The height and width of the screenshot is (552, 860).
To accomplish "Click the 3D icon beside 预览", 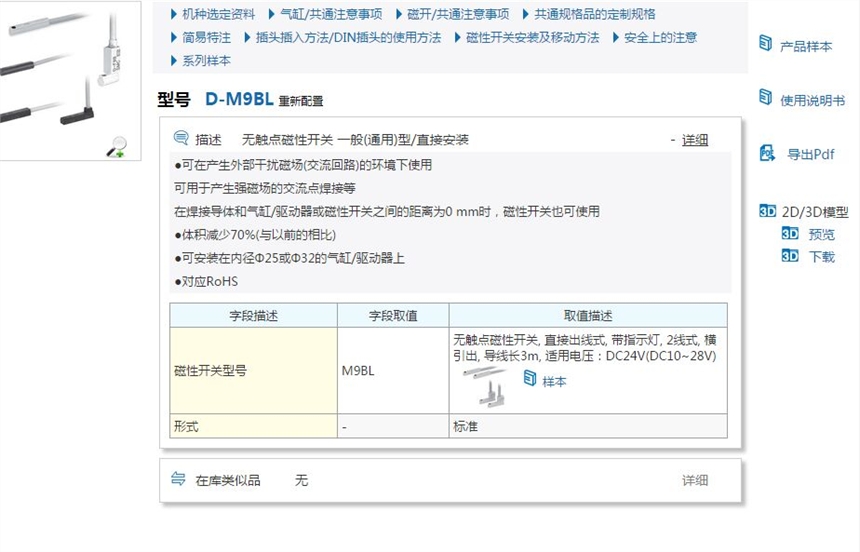I will tap(790, 234).
